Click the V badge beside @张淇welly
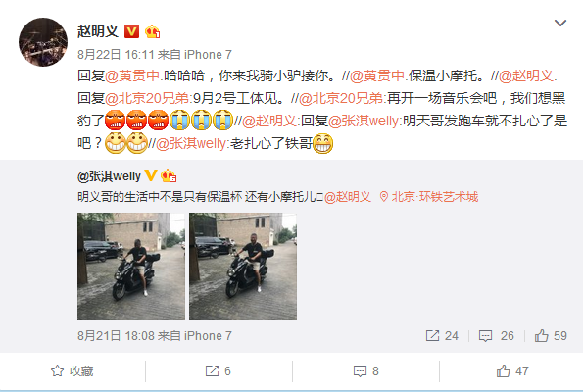Image resolution: width=583 pixels, height=392 pixels. click(x=151, y=175)
